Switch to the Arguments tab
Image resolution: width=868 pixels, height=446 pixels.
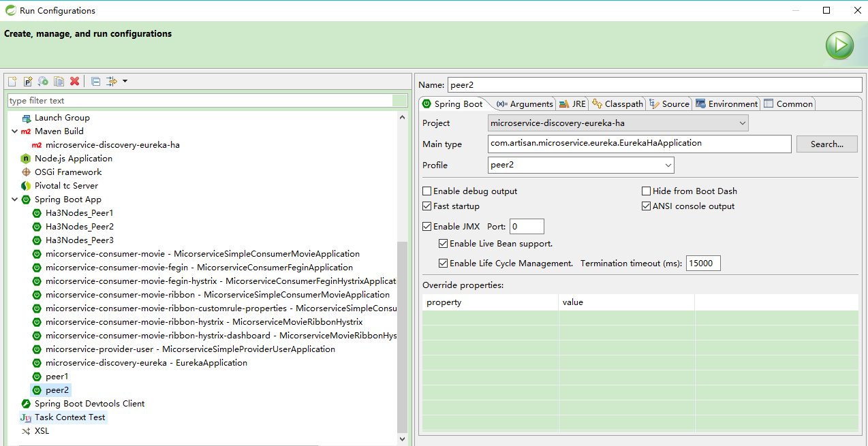525,103
